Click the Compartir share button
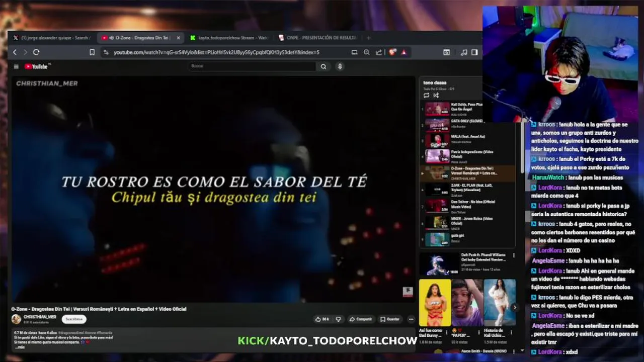 point(360,319)
